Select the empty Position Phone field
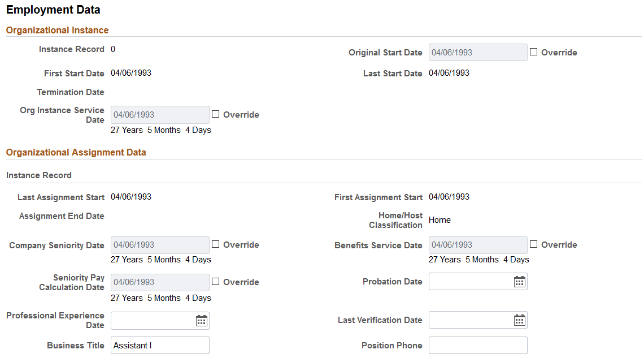 click(478, 345)
